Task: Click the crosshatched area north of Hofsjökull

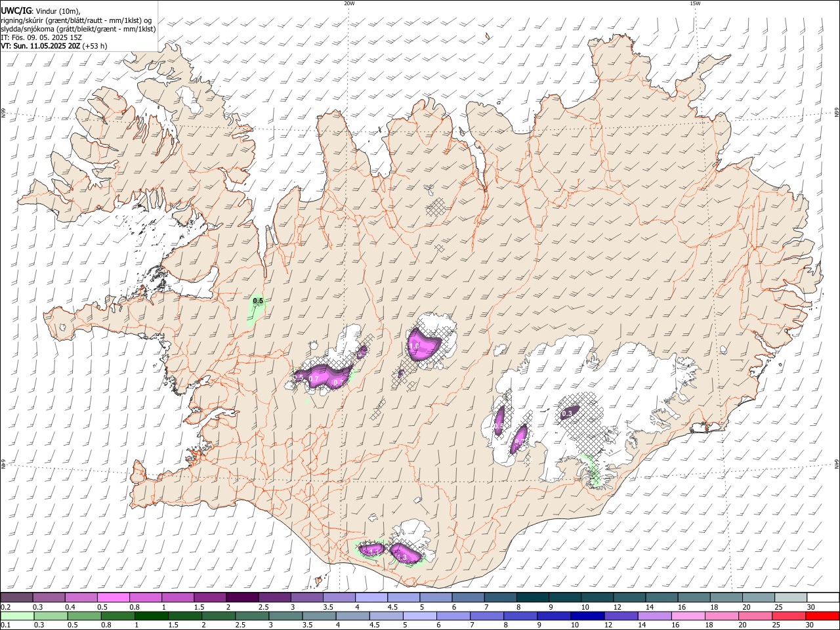Action: (x=436, y=209)
